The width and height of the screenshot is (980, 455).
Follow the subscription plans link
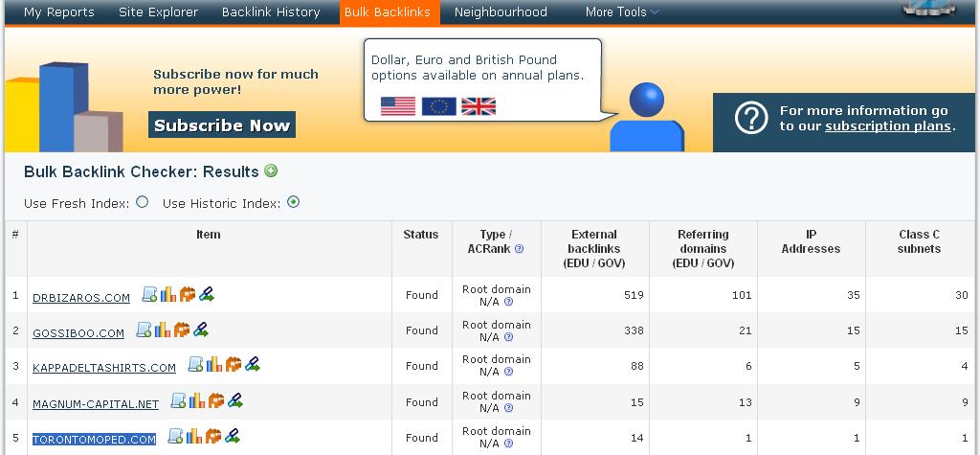tap(888, 125)
